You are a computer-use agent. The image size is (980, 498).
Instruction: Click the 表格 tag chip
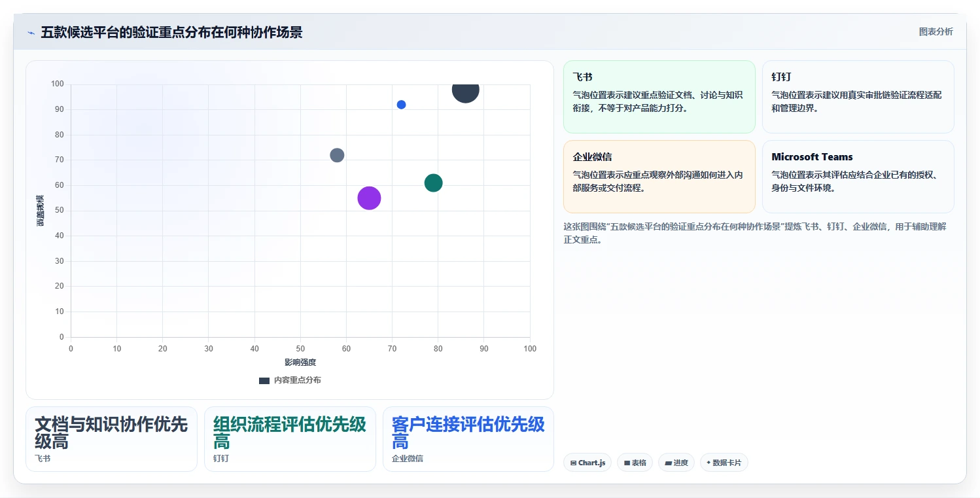[635, 463]
